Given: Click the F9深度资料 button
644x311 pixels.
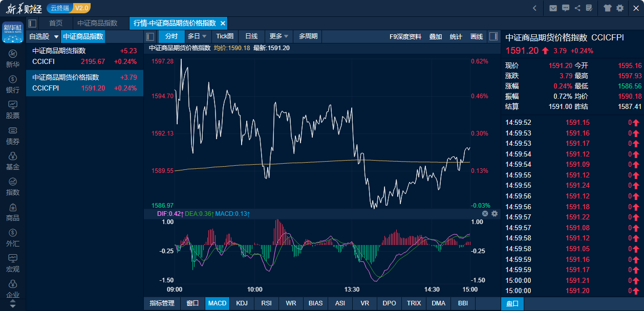Looking at the screenshot, I should coord(405,36).
